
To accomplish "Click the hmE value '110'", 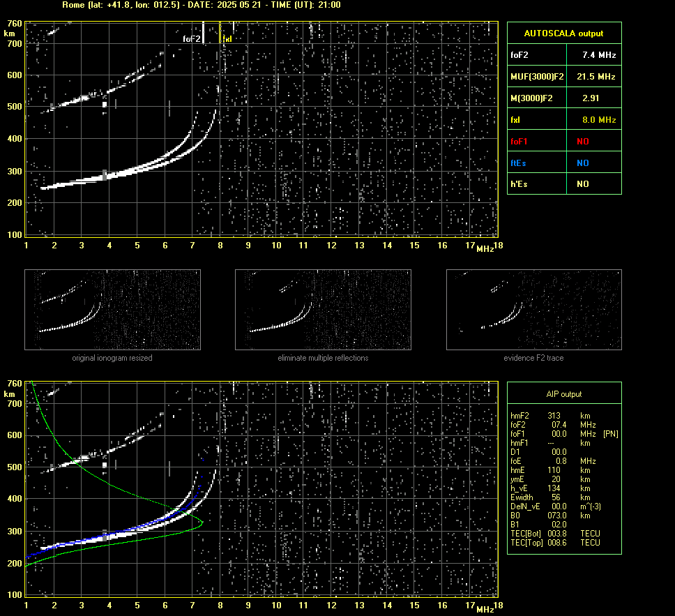I will pos(554,470).
